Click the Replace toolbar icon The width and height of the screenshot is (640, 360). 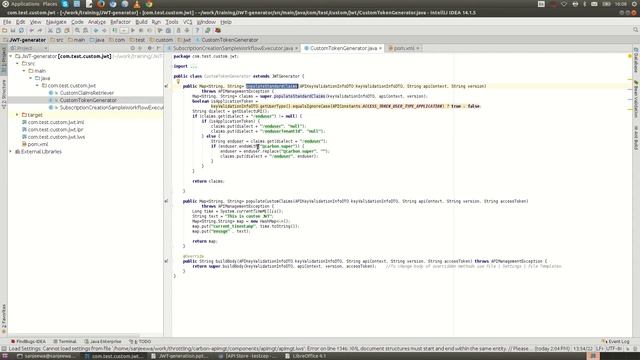point(85,30)
